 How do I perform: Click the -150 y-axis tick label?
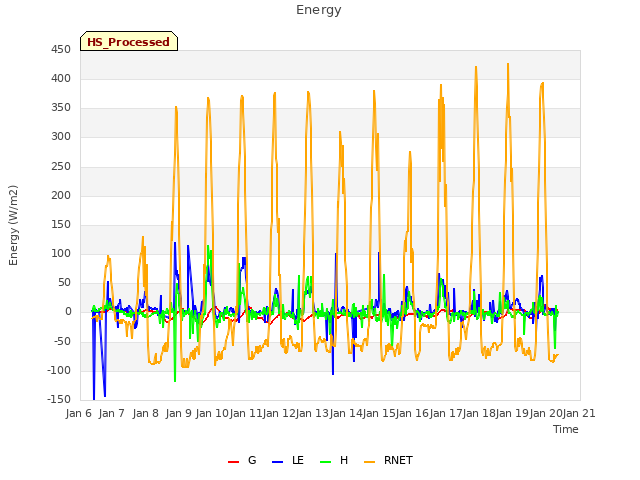pos(59,399)
